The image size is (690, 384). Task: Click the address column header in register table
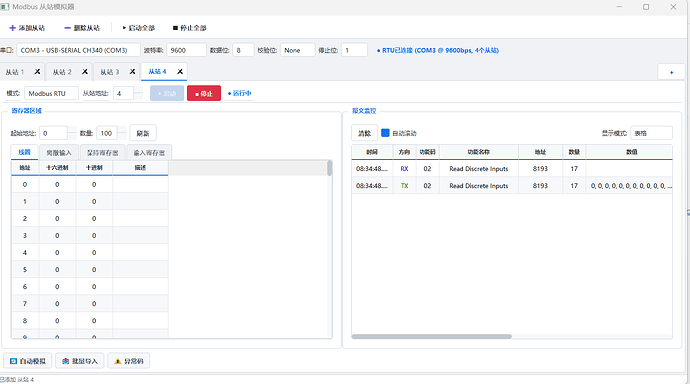pyautogui.click(x=25, y=168)
